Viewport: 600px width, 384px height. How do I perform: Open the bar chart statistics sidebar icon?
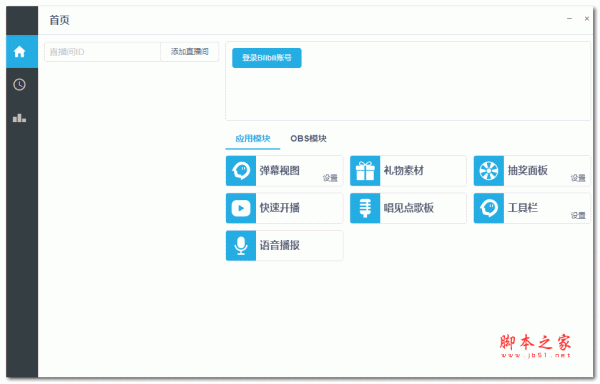tap(20, 118)
